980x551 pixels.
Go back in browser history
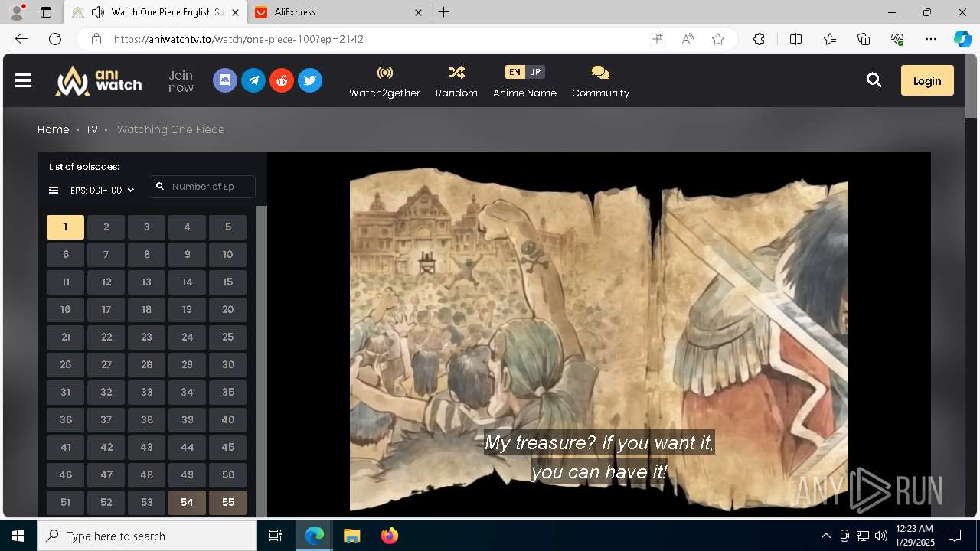pyautogui.click(x=21, y=39)
